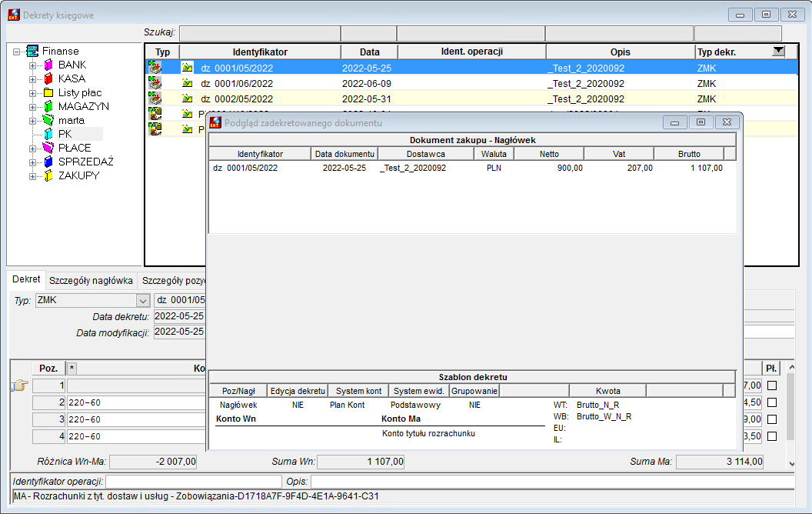Open the yellow Listy płac folder icon

coord(48,93)
